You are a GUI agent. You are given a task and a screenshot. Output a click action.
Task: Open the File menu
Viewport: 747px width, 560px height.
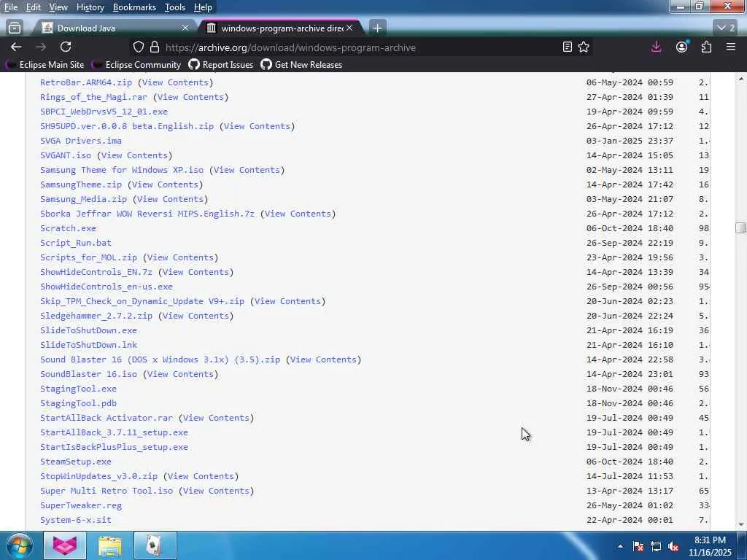11,7
